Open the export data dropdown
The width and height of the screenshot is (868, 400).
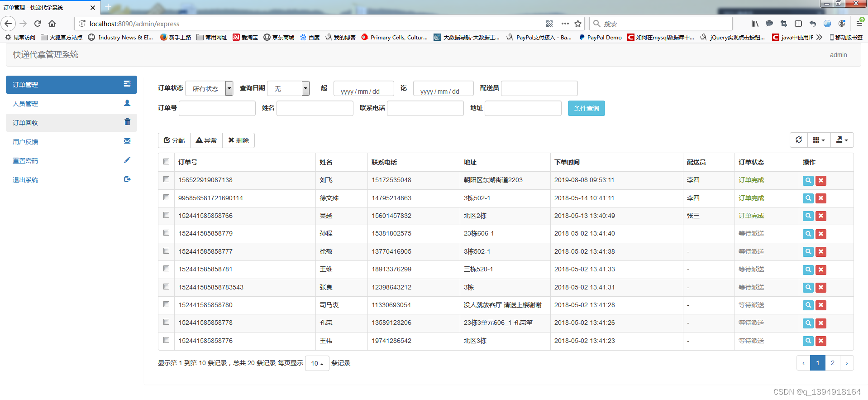coord(842,140)
